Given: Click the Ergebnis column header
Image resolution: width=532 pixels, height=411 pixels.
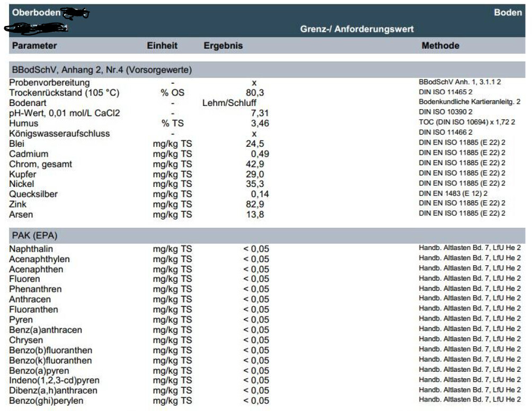Looking at the screenshot, I should pos(223,46).
